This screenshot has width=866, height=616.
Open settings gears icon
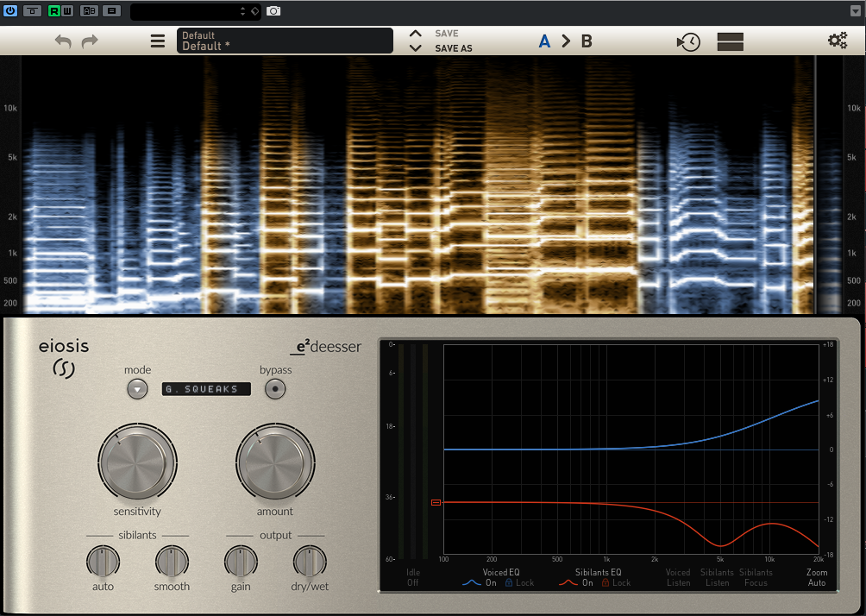pos(838,41)
